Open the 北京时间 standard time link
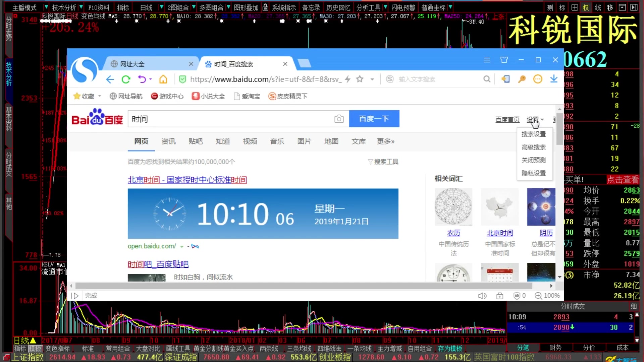The height and width of the screenshot is (362, 644). point(187,180)
